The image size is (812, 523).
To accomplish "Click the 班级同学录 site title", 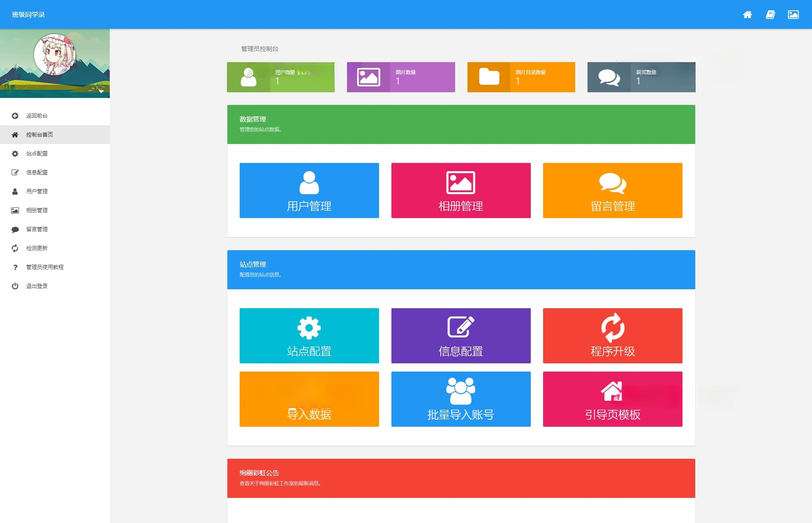I will pyautogui.click(x=28, y=15).
